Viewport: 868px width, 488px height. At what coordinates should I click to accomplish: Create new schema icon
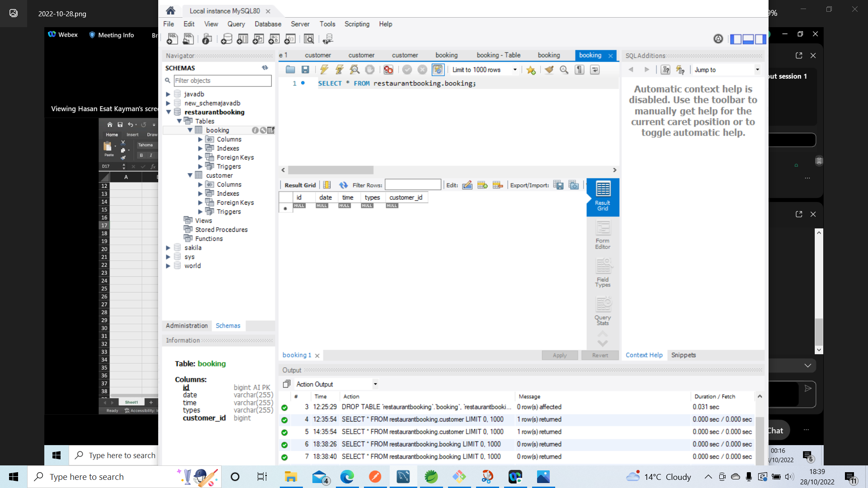pyautogui.click(x=226, y=39)
